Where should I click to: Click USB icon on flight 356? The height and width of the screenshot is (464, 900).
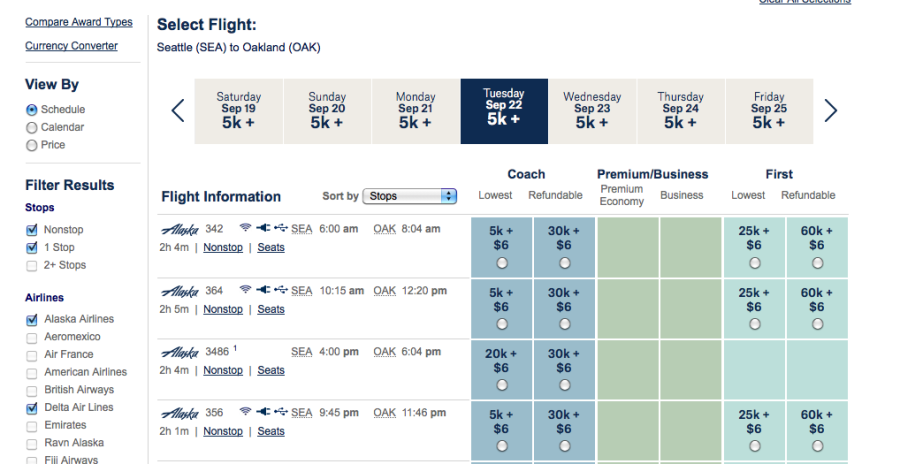click(x=280, y=412)
